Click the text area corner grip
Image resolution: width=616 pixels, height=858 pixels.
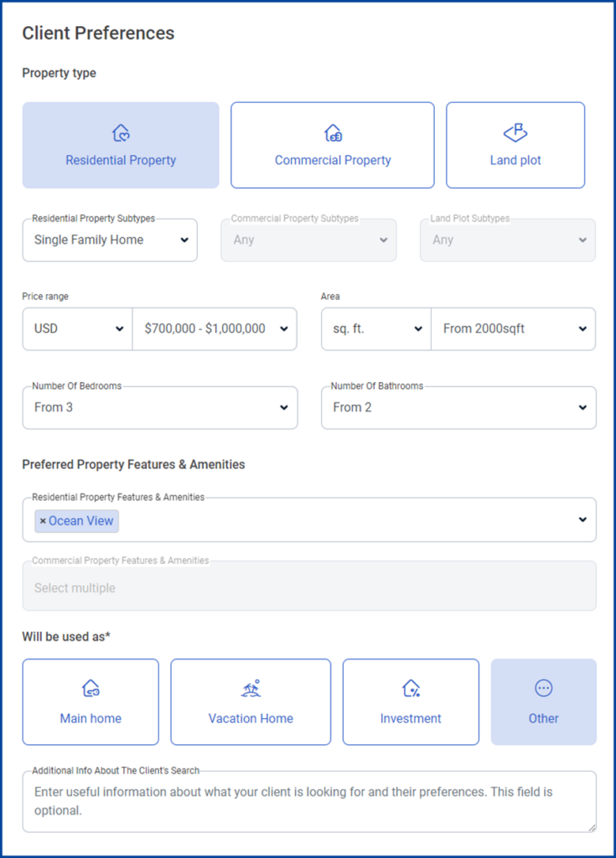click(592, 828)
